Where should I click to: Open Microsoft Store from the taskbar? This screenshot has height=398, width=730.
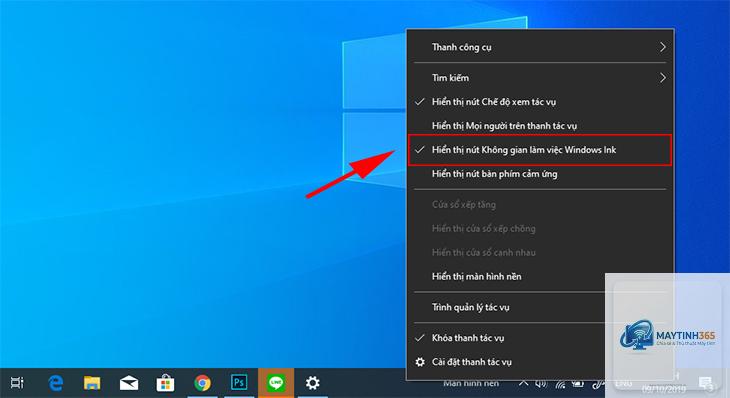[x=165, y=383]
